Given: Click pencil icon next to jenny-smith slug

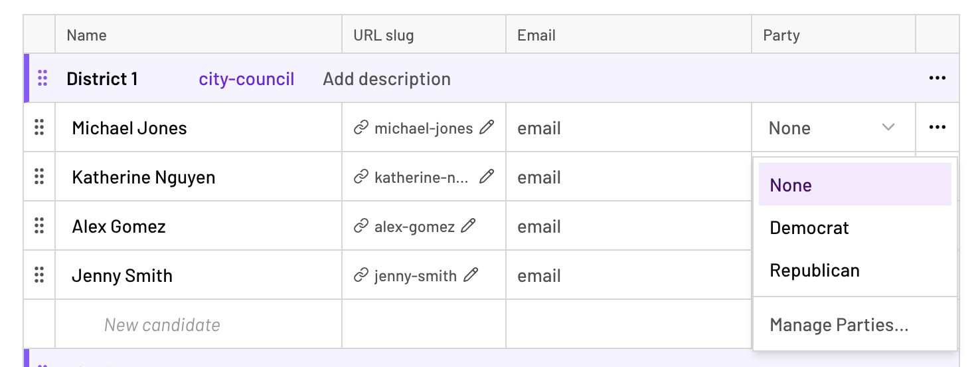Looking at the screenshot, I should [471, 275].
